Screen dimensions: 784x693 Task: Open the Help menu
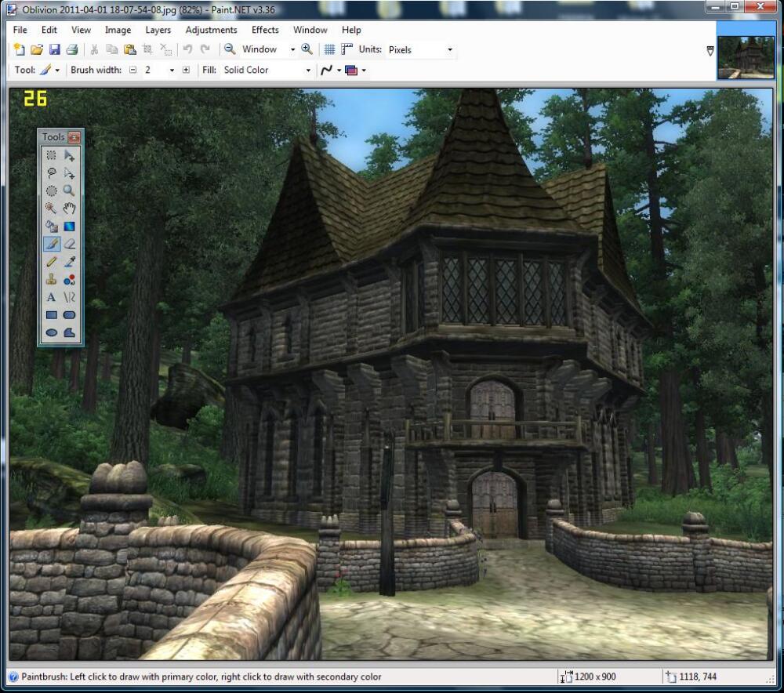pyautogui.click(x=351, y=30)
